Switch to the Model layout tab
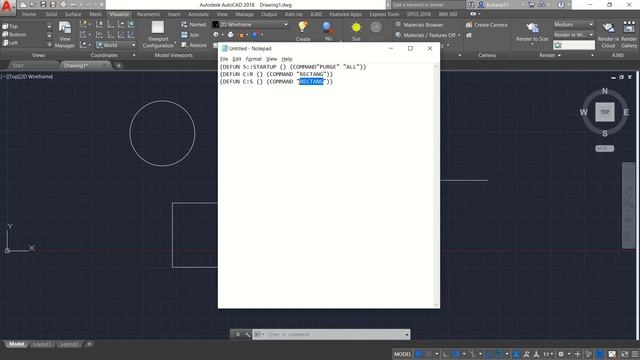Viewport: 640px width, 360px height. coord(16,344)
